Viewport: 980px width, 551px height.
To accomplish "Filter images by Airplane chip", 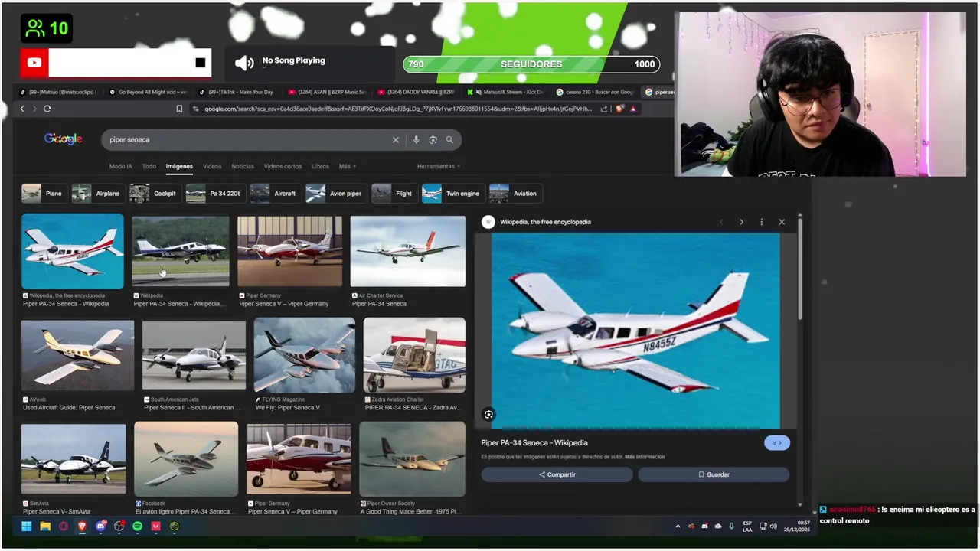I will [x=97, y=194].
